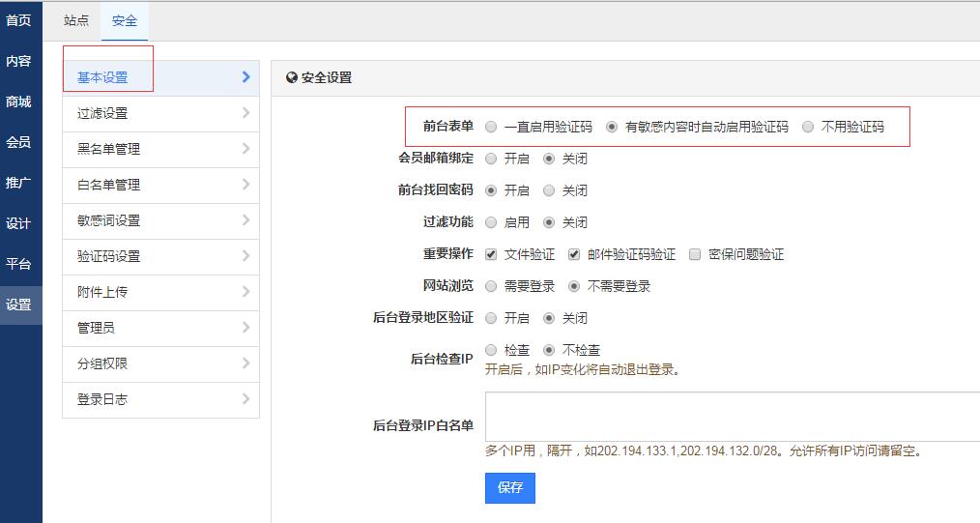Select 启用 for 过滤功能
The image size is (980, 523).
(491, 222)
